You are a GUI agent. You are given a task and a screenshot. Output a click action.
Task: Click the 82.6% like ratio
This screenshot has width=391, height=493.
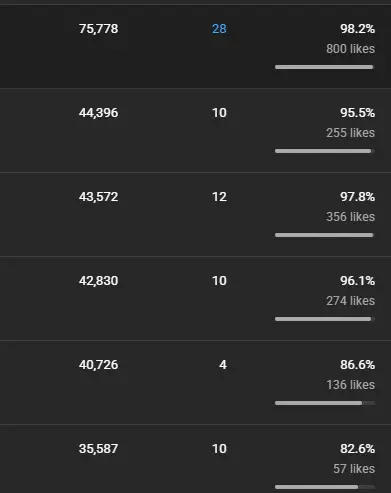[357, 449]
